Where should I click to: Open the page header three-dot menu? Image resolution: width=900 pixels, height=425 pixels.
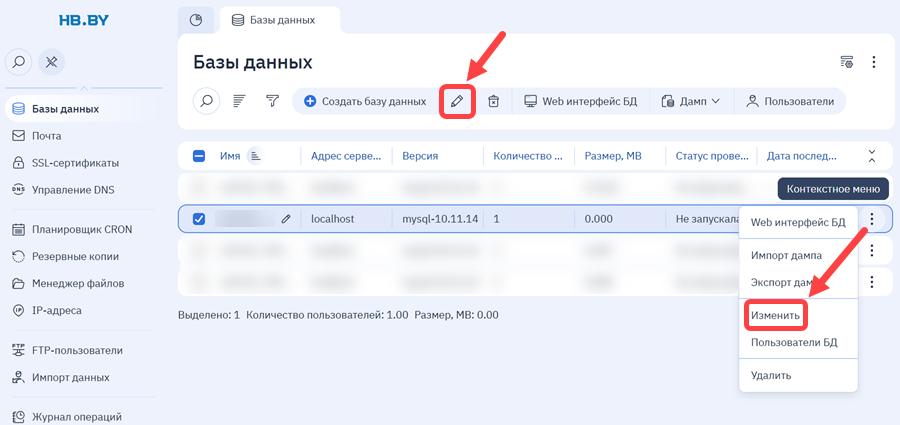click(873, 62)
